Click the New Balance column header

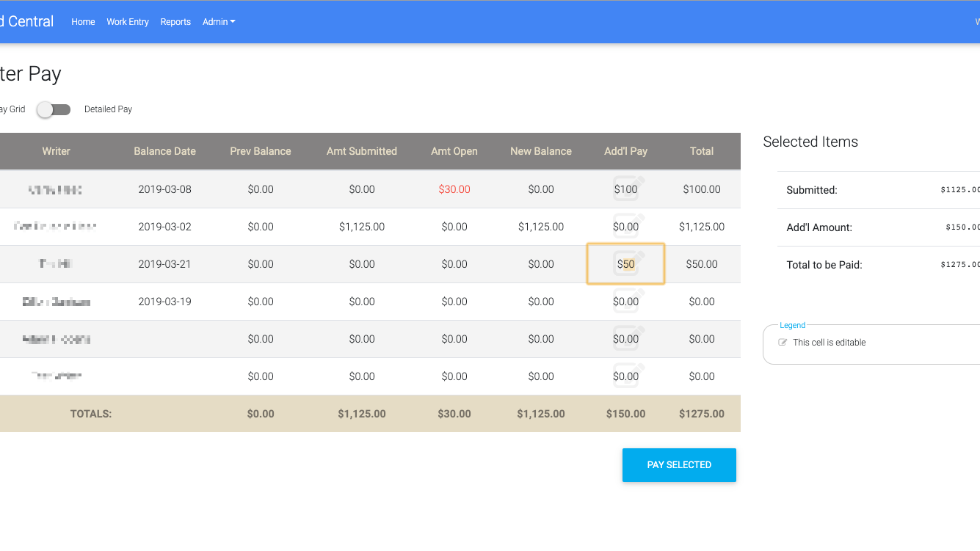coord(541,151)
